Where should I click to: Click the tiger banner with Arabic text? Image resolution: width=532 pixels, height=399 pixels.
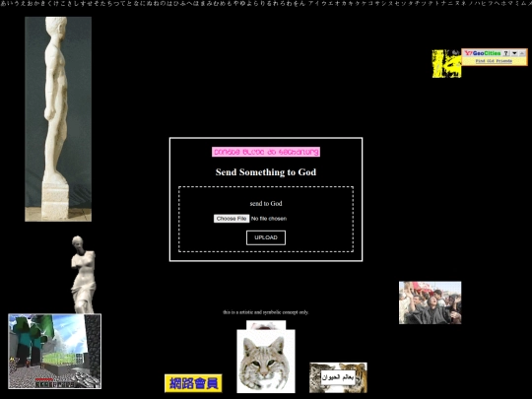[x=338, y=377]
